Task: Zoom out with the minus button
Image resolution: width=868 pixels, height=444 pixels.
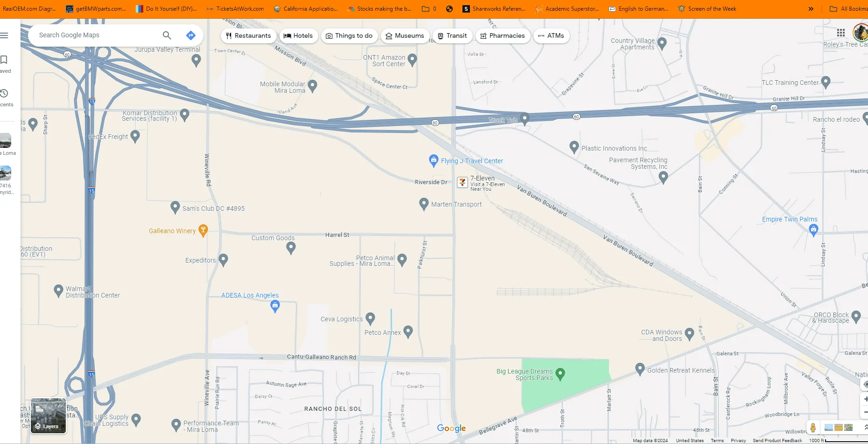Action: point(865,412)
